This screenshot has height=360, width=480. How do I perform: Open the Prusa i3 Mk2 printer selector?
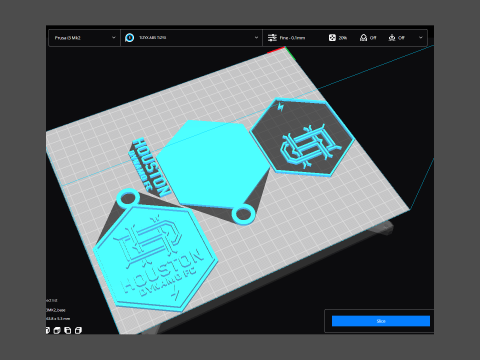tap(84, 38)
